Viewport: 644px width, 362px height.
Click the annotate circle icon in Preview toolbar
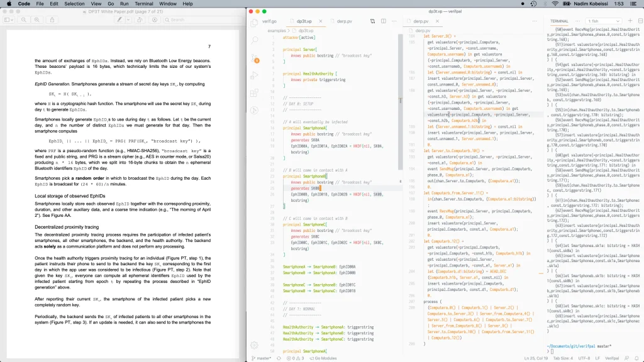(155, 19)
